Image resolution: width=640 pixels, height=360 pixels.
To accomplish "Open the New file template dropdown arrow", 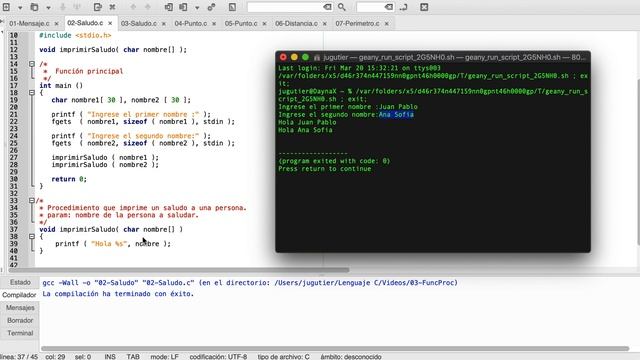I will (20, 7).
